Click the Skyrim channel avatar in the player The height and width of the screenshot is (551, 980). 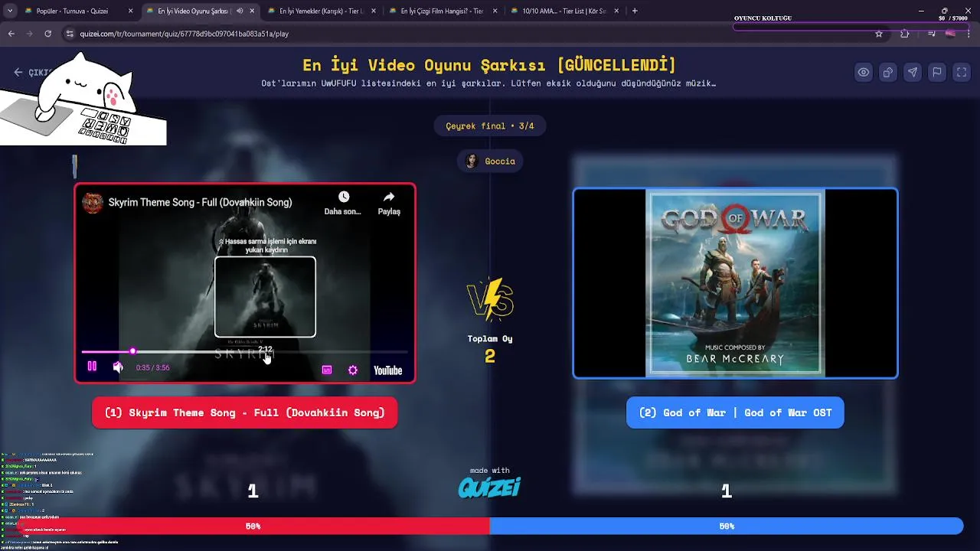tap(93, 203)
